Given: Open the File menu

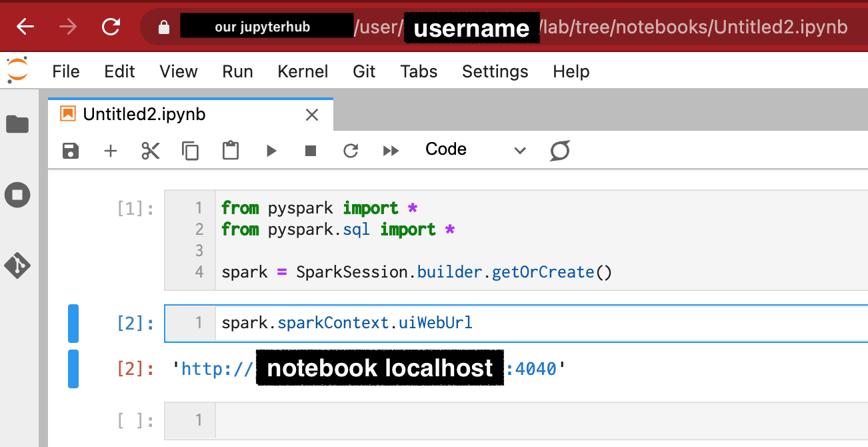Looking at the screenshot, I should point(66,71).
